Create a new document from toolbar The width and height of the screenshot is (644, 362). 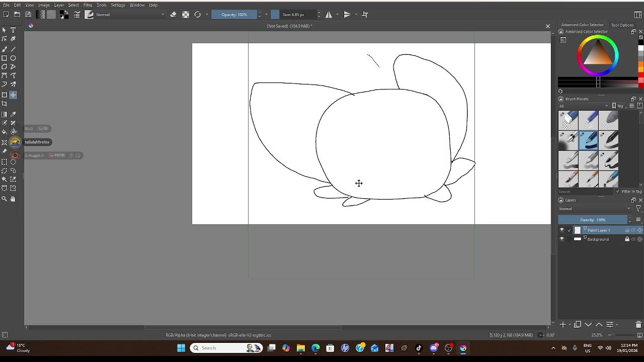(x=6, y=15)
